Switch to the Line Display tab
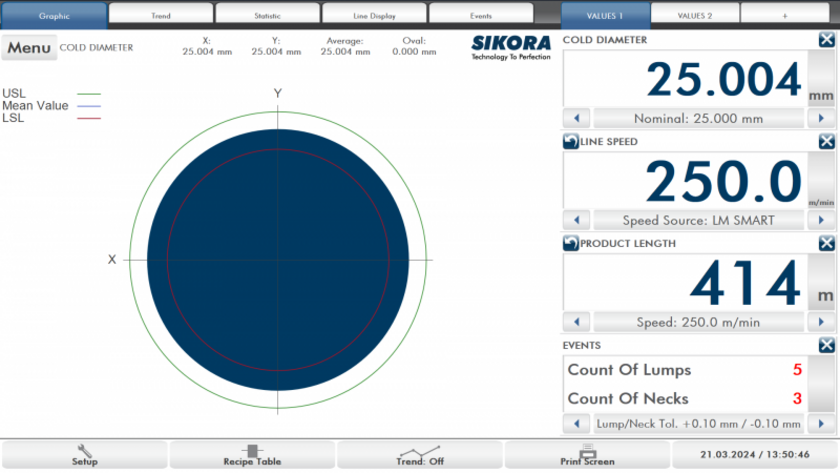The width and height of the screenshot is (840, 473). (374, 16)
